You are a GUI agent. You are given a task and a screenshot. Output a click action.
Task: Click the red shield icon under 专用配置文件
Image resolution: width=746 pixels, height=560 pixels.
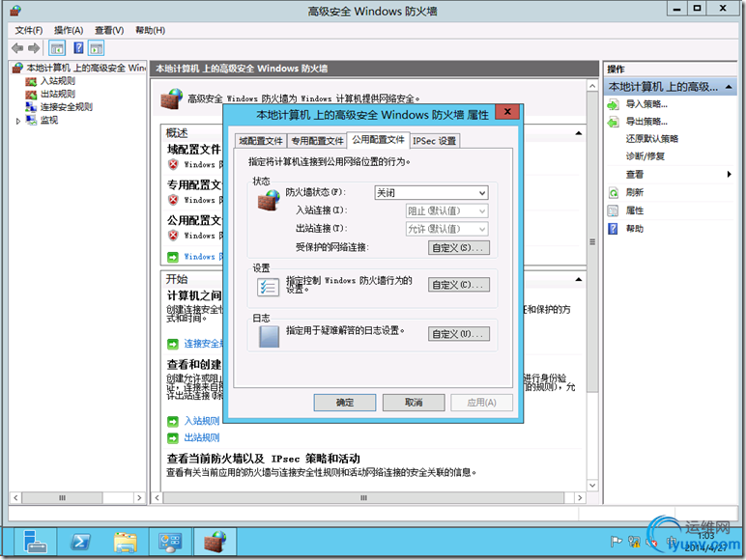(x=173, y=200)
